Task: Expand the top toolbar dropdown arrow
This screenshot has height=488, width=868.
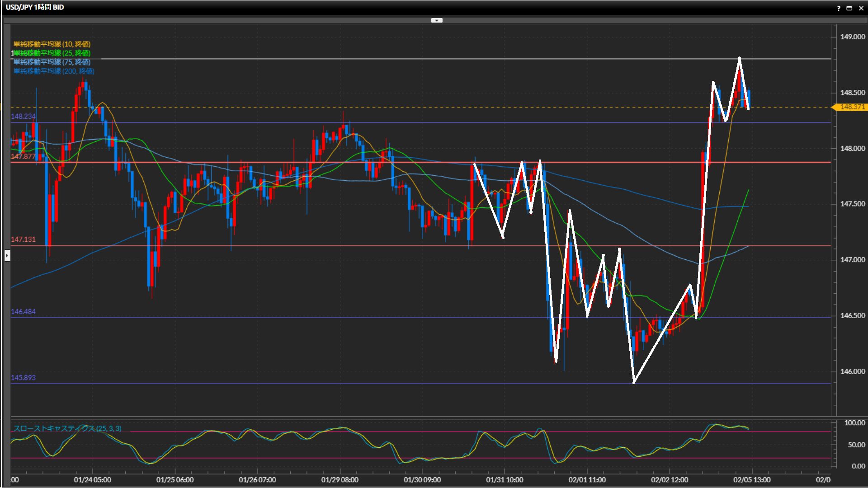Action: click(x=437, y=20)
